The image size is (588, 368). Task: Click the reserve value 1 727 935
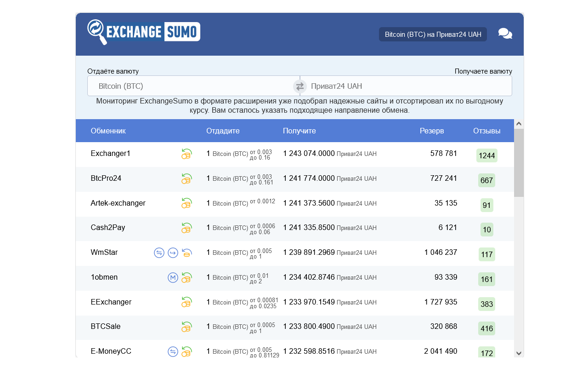pyautogui.click(x=441, y=302)
